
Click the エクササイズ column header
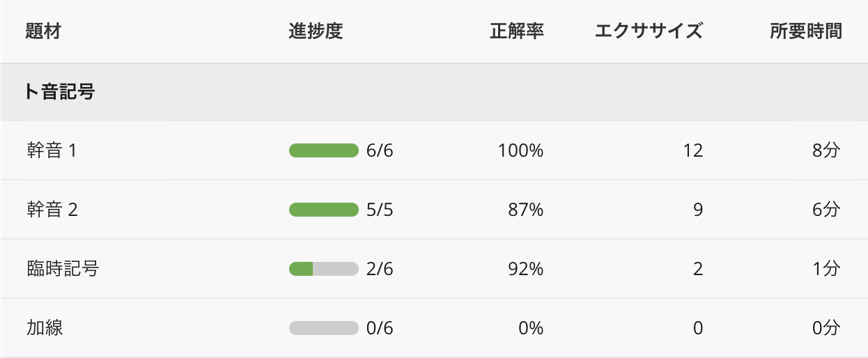click(x=649, y=31)
